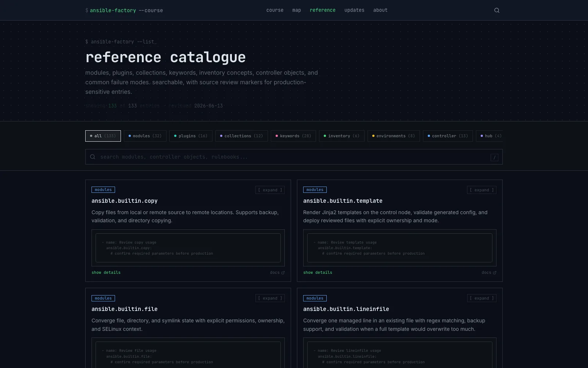The height and width of the screenshot is (368, 588).
Task: Focus the search modules input field
Action: (294, 157)
